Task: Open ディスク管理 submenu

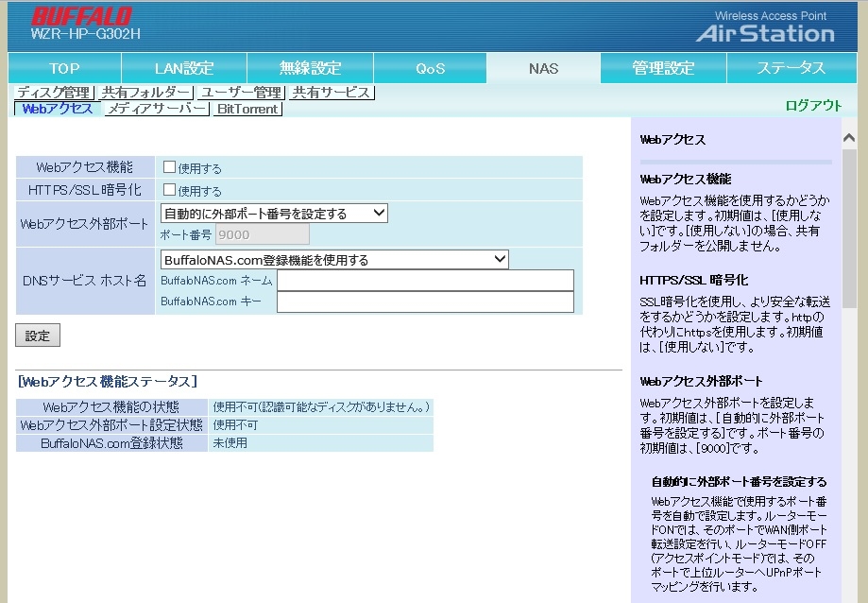Action: click(x=54, y=92)
